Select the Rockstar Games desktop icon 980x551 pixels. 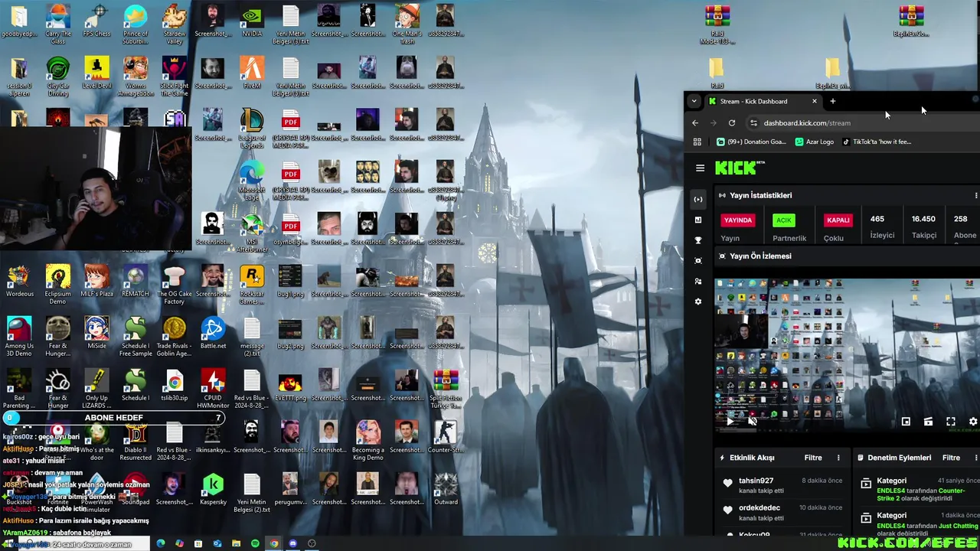pos(252,285)
